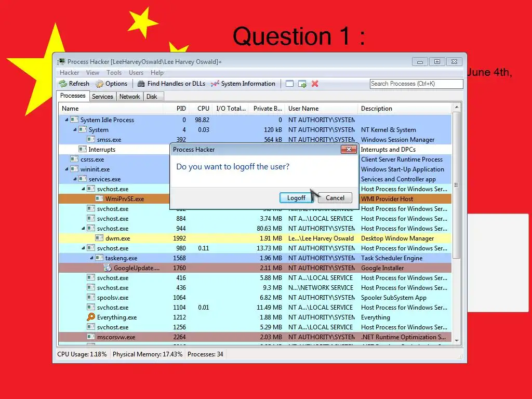Click the spoolsv.exe process icon
The height and width of the screenshot is (399, 532).
(90, 298)
